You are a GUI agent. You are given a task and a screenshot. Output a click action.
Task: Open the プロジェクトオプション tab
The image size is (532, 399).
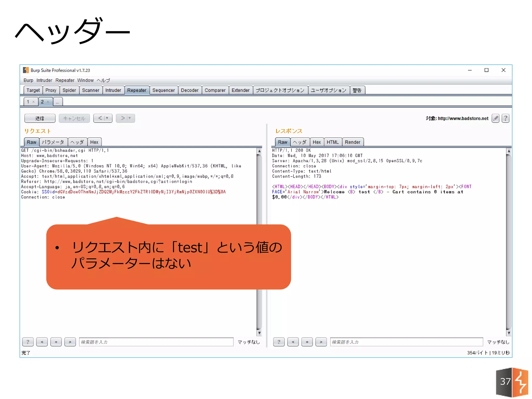click(x=280, y=90)
